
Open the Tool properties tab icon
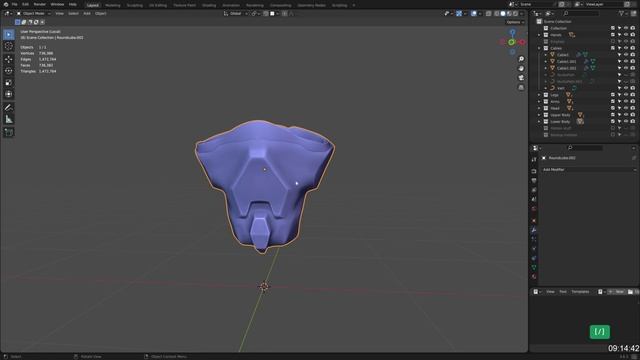[x=534, y=160]
